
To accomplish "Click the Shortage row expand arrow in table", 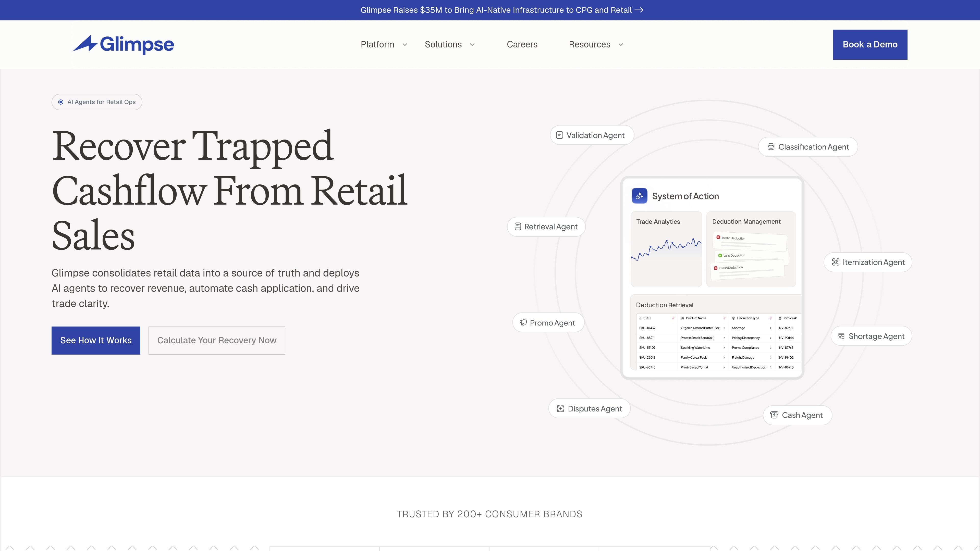I will pos(770,328).
